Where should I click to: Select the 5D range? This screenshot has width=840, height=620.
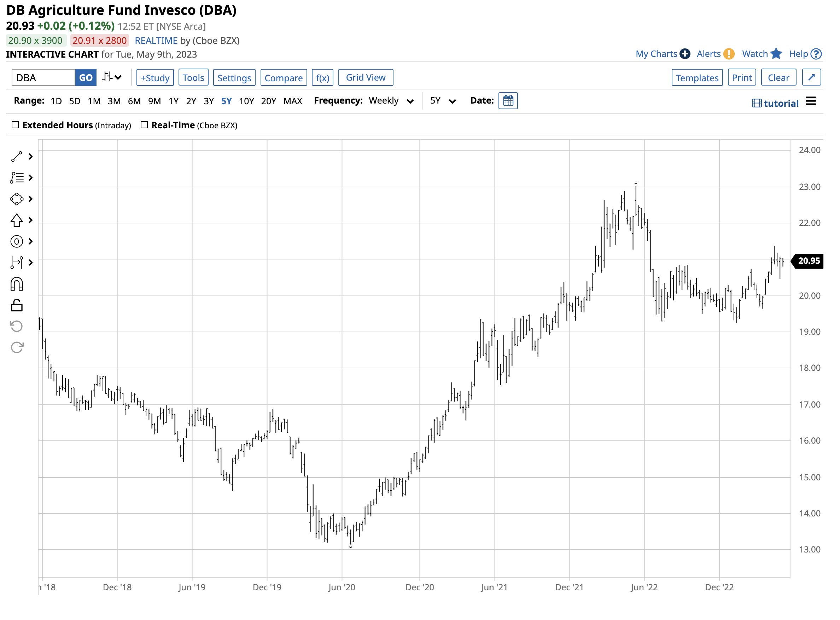click(x=75, y=101)
